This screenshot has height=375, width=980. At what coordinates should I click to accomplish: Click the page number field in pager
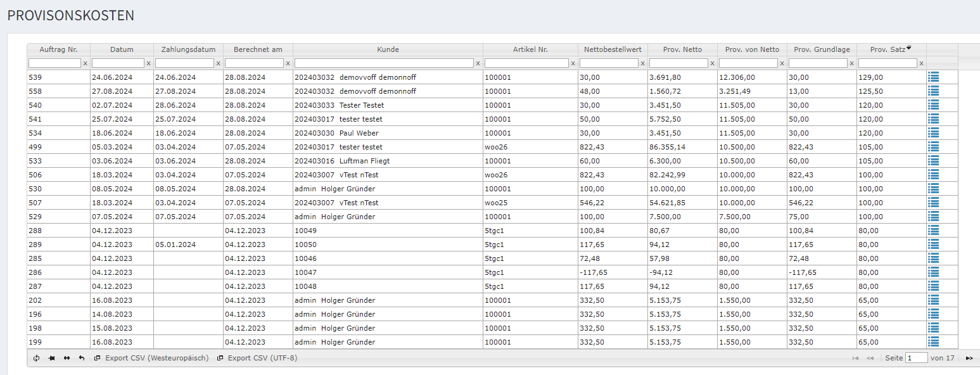point(916,358)
